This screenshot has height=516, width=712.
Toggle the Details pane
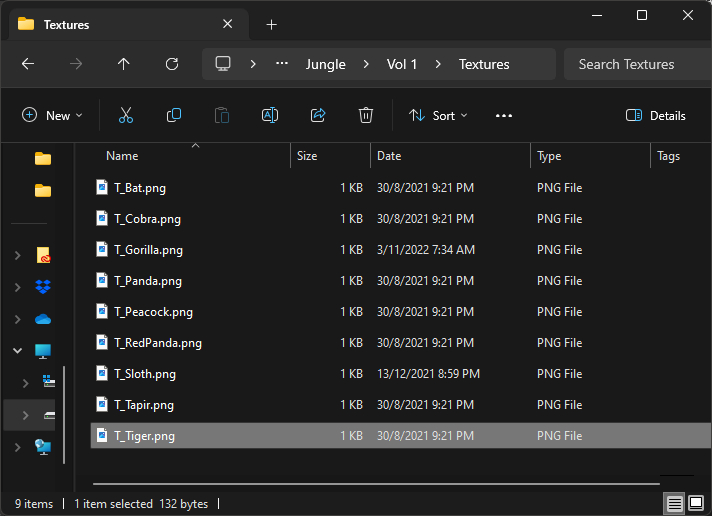coord(656,115)
